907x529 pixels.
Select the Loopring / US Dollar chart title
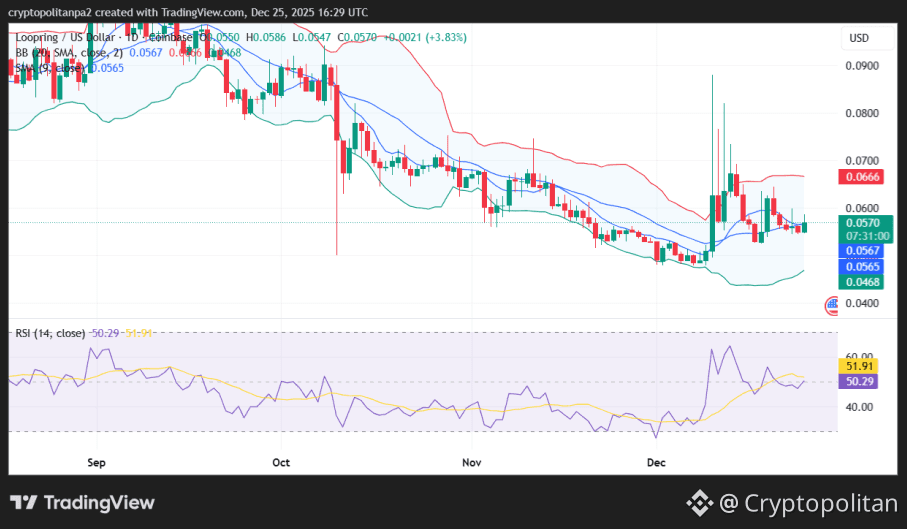click(x=65, y=38)
